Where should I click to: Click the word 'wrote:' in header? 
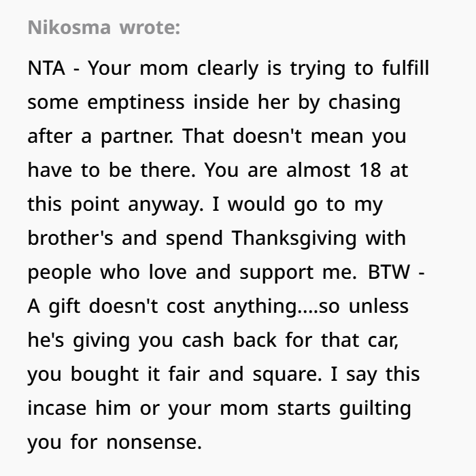tap(150, 27)
